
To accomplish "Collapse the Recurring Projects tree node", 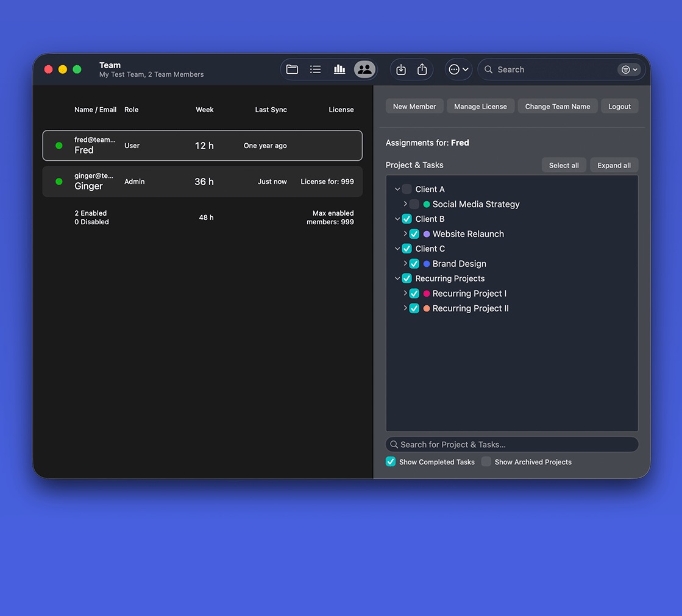I will pos(397,278).
